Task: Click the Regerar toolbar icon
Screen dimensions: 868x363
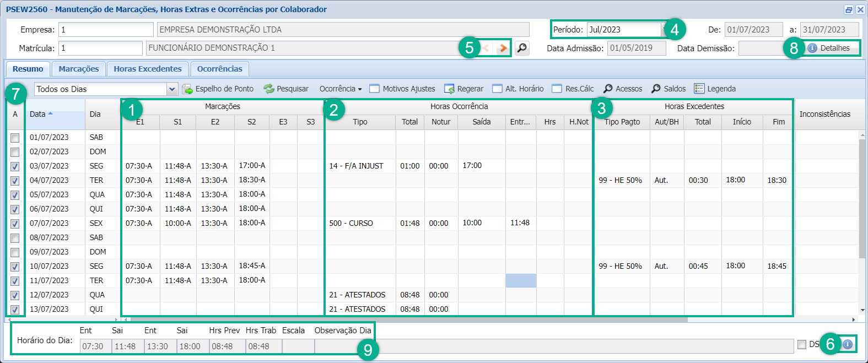Action: pos(449,89)
